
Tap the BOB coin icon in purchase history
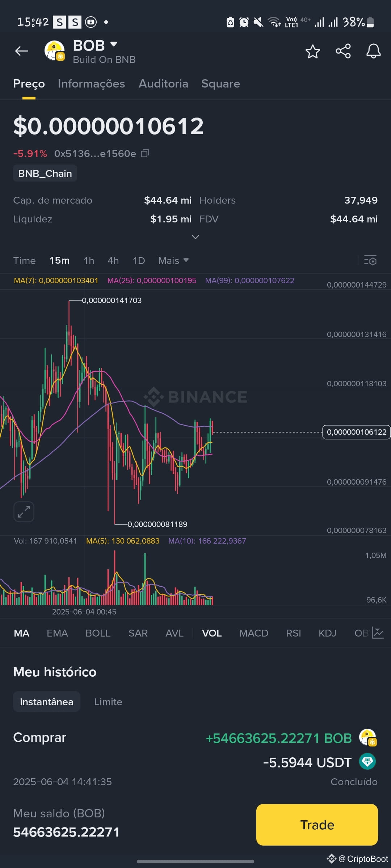367,738
